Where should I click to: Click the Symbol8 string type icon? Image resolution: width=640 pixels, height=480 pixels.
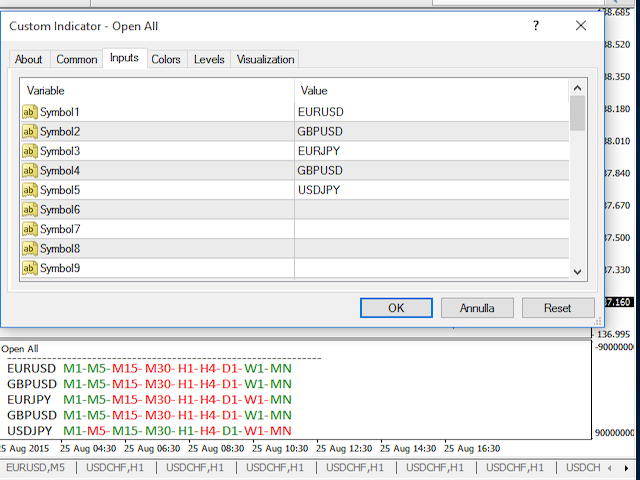(29, 249)
